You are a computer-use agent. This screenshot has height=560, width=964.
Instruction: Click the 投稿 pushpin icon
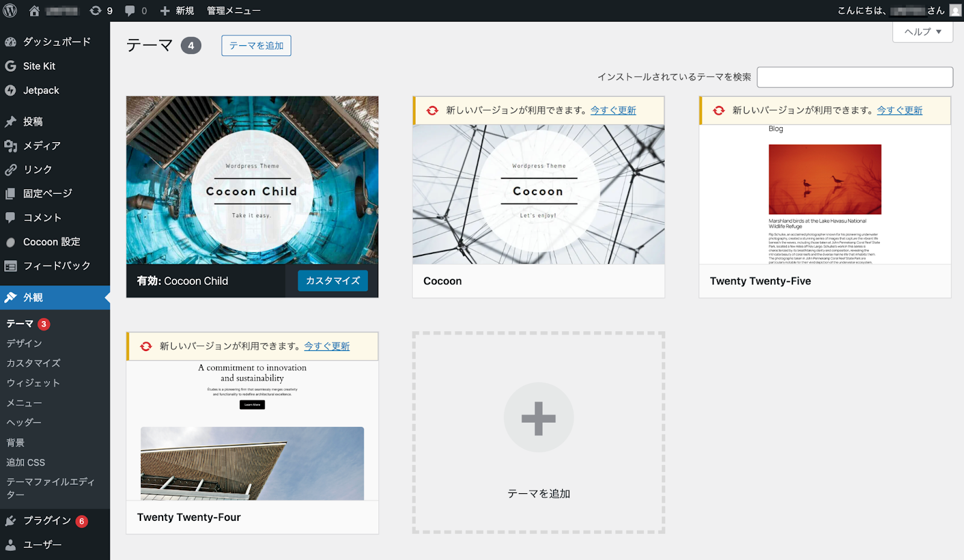click(x=10, y=121)
